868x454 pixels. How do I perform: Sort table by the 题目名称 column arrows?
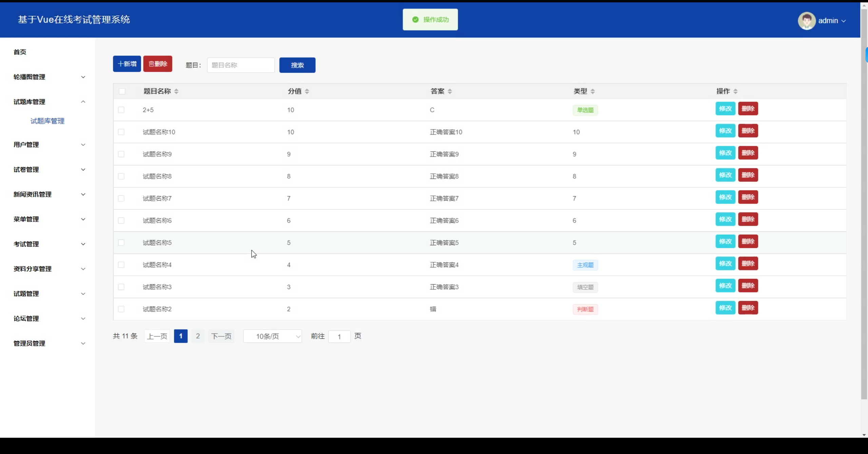[176, 91]
